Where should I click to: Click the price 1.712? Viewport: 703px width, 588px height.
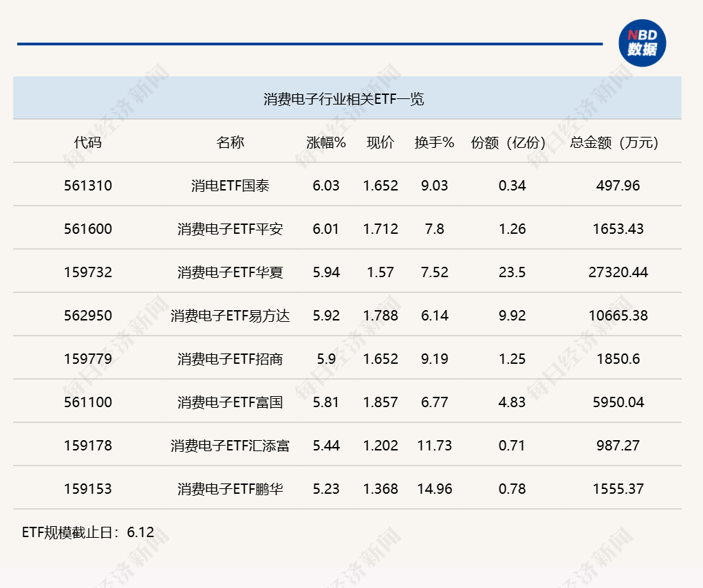(380, 229)
